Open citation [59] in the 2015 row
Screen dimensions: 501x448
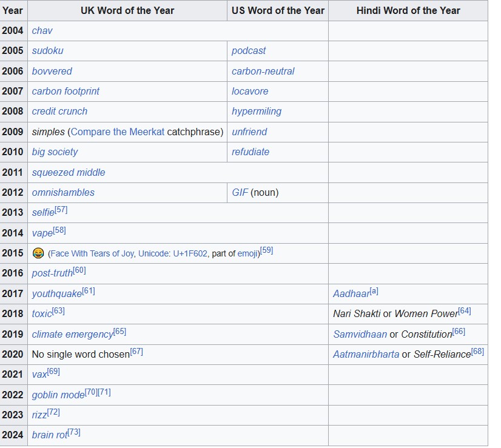[x=266, y=250]
